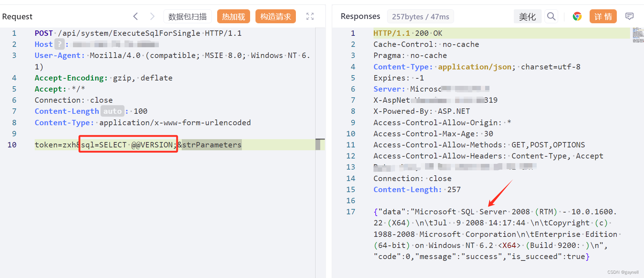Click the HTTP/1.1 200 OK status line
This screenshot has height=278, width=644.
point(408,33)
